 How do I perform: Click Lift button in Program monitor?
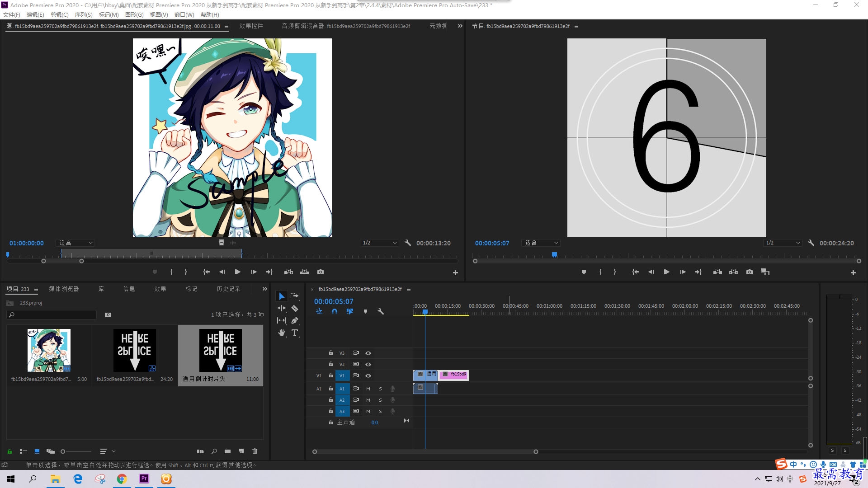tap(717, 272)
